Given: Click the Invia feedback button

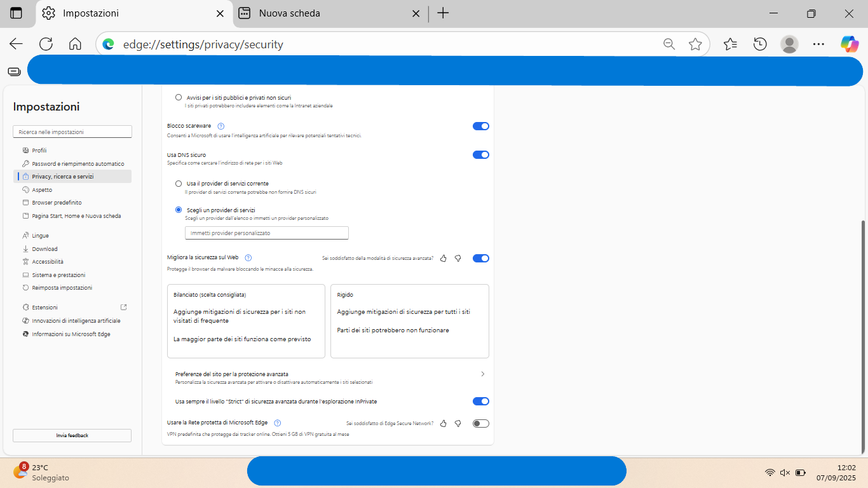Looking at the screenshot, I should [x=72, y=435].
